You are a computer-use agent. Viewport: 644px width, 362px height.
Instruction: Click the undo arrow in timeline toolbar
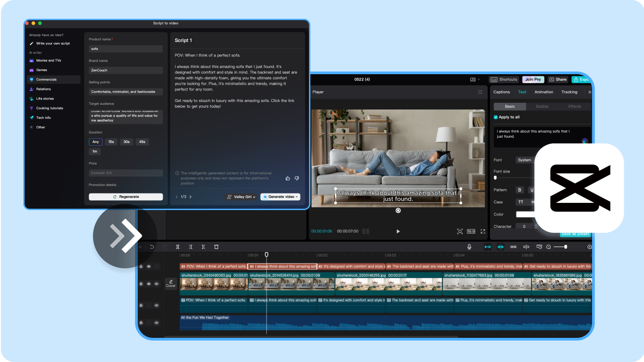pyautogui.click(x=152, y=247)
